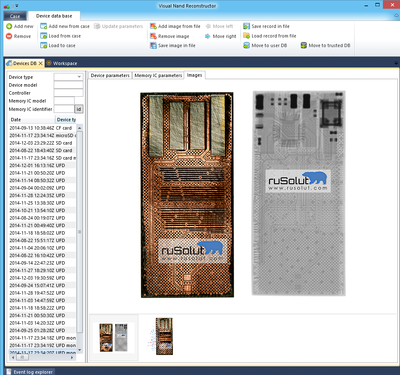This screenshot has width=400, height=375.
Task: Click the id button
Action: pos(79,109)
